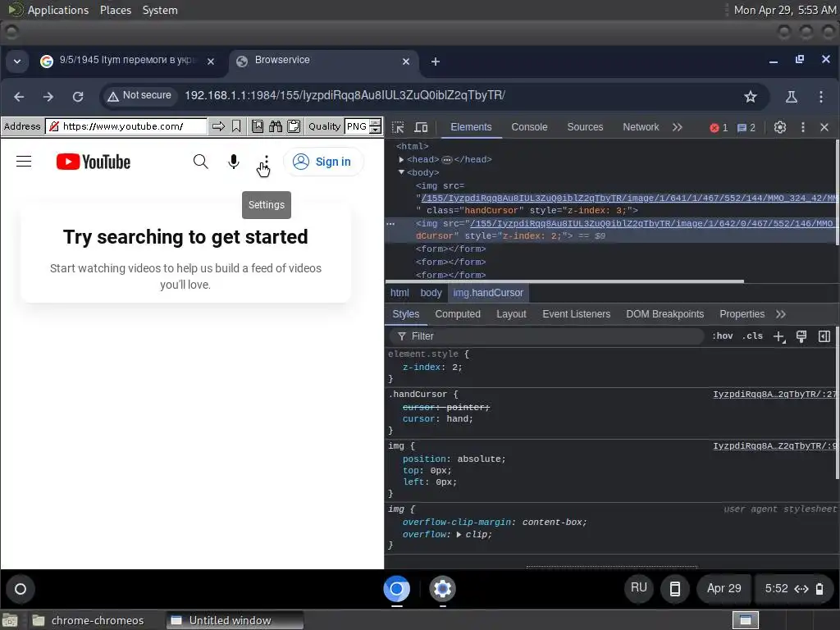Viewport: 840px width, 630px height.
Task: Expand the overflow clip shorthand triangle
Action: pyautogui.click(x=459, y=535)
